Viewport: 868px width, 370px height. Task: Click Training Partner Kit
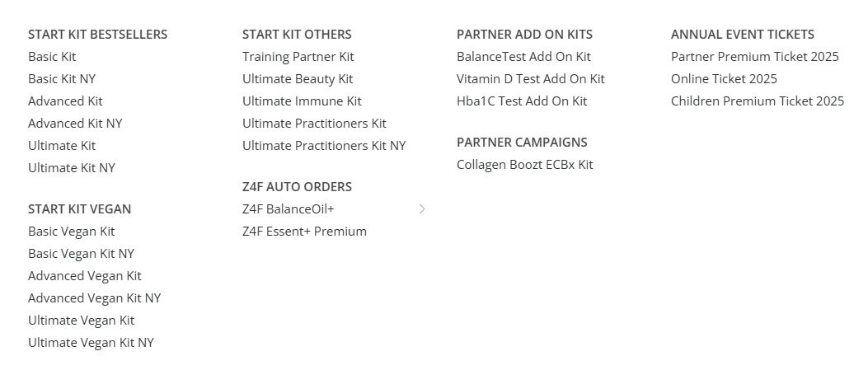(x=298, y=57)
